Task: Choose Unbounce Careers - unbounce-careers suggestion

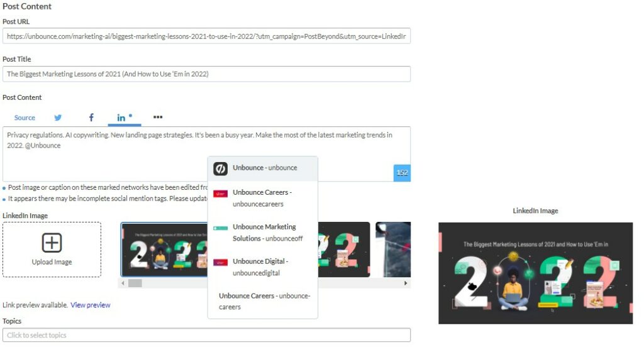Action: (x=262, y=301)
